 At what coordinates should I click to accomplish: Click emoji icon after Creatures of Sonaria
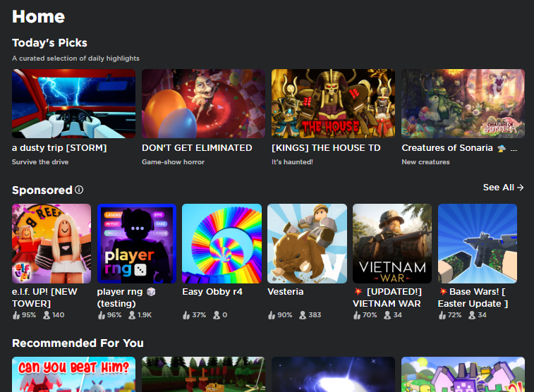(x=502, y=148)
